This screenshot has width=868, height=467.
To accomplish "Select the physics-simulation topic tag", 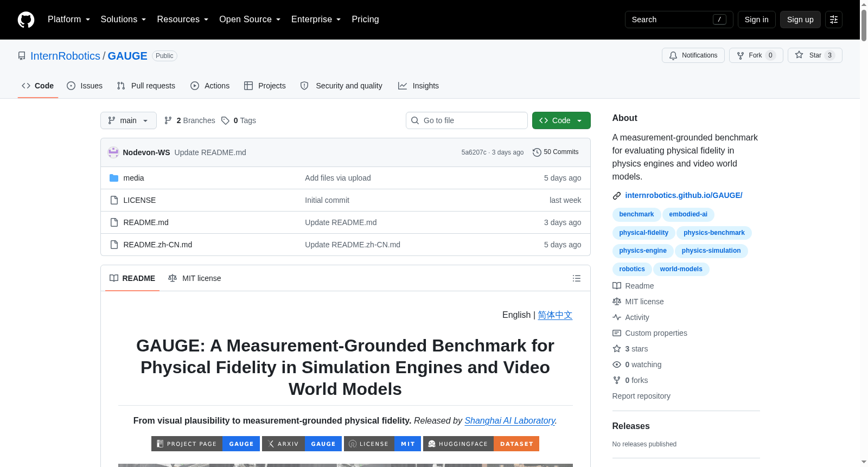I will [x=711, y=251].
